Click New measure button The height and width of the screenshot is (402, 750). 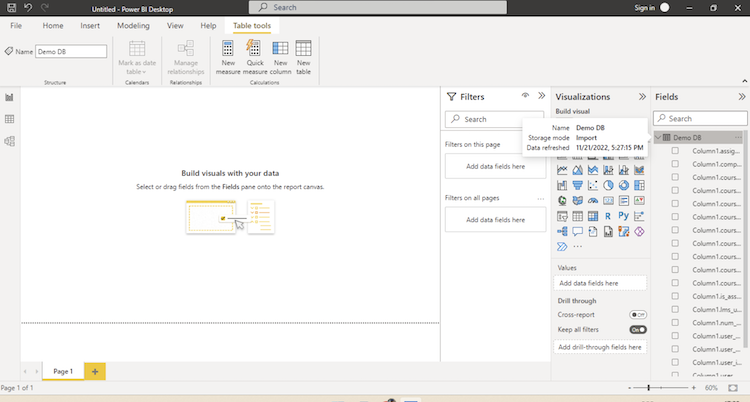[x=228, y=57]
